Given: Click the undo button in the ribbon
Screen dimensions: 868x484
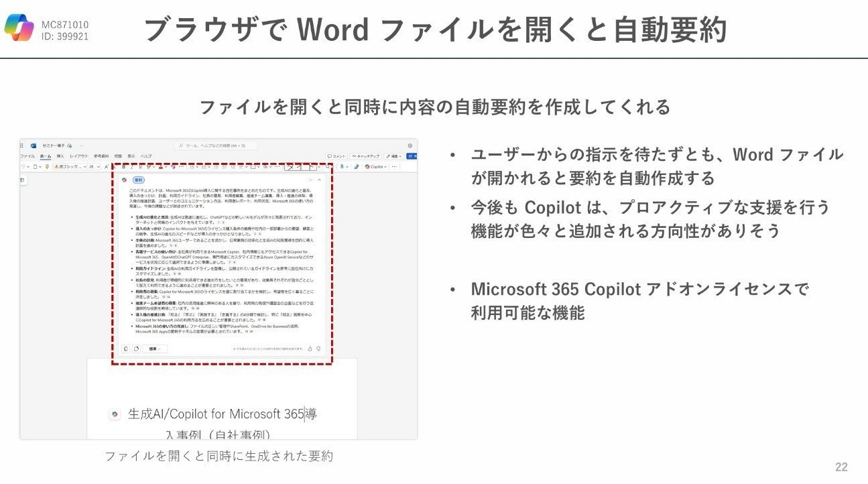Looking at the screenshot, I should click(x=23, y=166).
